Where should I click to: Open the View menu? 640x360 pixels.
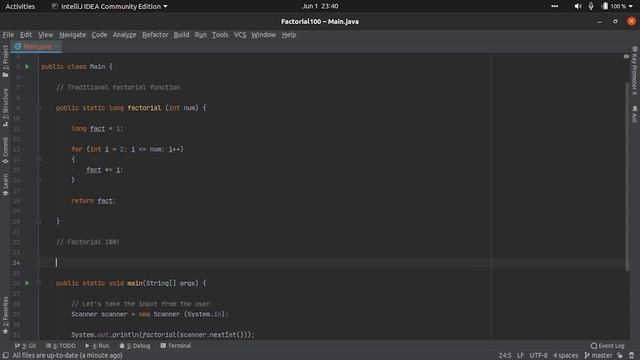pos(46,35)
